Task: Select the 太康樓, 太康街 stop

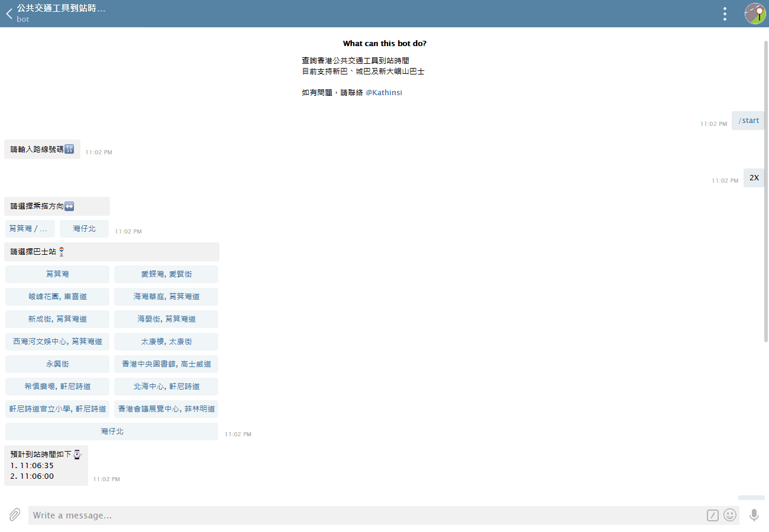Action: click(x=166, y=341)
